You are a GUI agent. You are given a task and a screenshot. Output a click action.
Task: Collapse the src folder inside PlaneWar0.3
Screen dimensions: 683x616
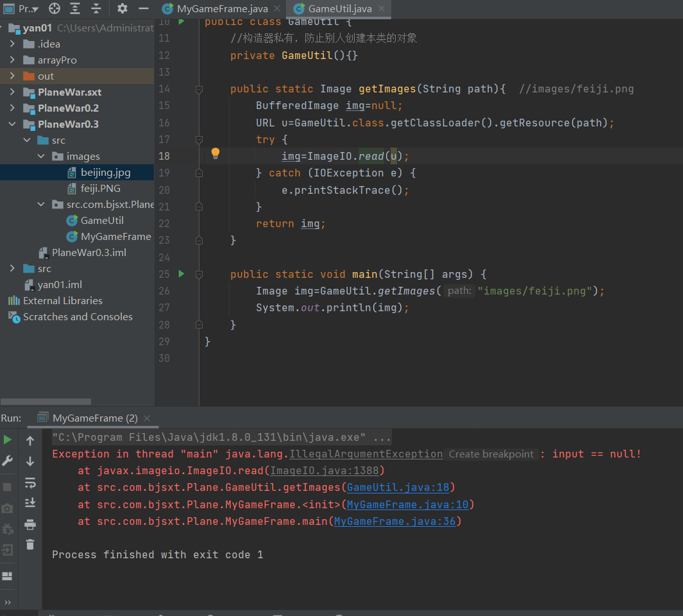[27, 140]
